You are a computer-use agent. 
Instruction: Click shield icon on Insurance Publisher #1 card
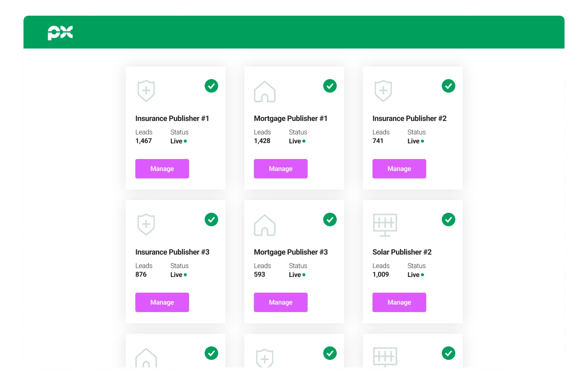(x=146, y=91)
